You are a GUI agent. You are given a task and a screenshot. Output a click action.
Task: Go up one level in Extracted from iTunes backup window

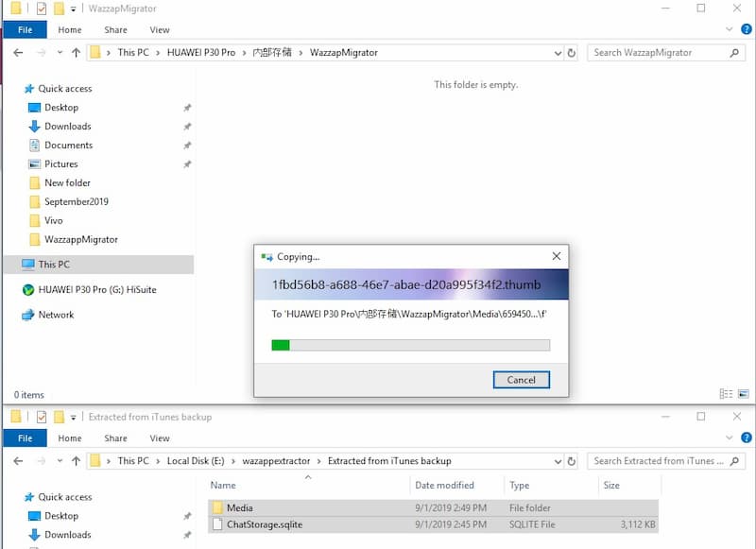76,461
